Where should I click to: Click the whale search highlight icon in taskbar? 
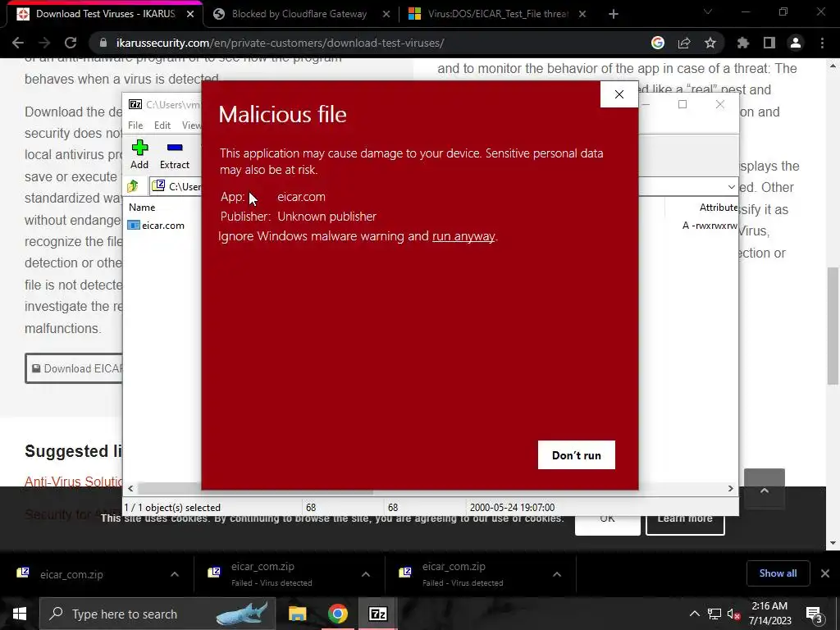pyautogui.click(x=242, y=614)
